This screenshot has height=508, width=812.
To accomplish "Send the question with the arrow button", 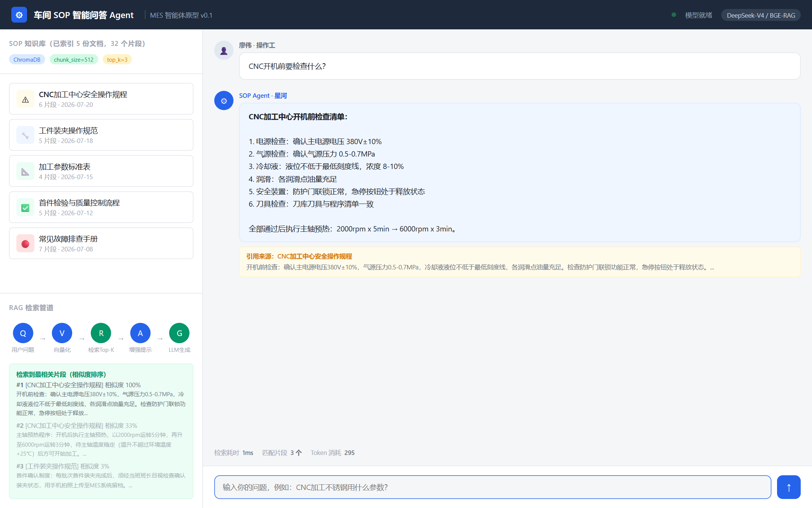I will (789, 487).
